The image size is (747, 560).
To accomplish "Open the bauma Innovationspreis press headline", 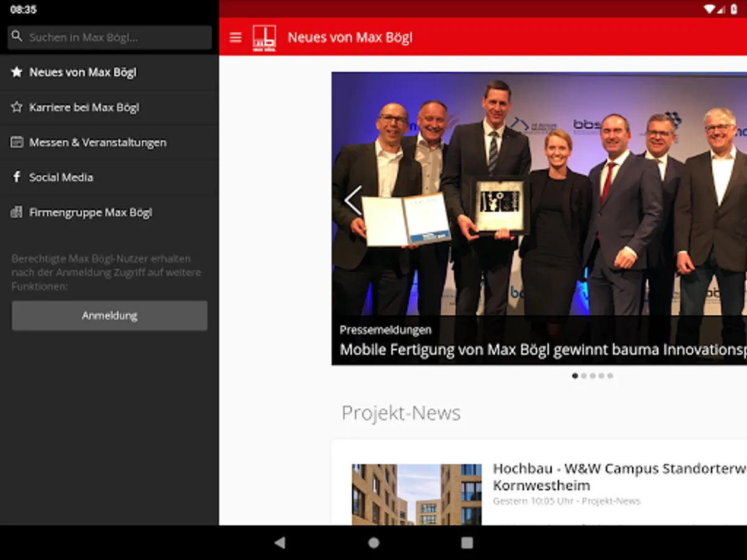I will [x=543, y=350].
